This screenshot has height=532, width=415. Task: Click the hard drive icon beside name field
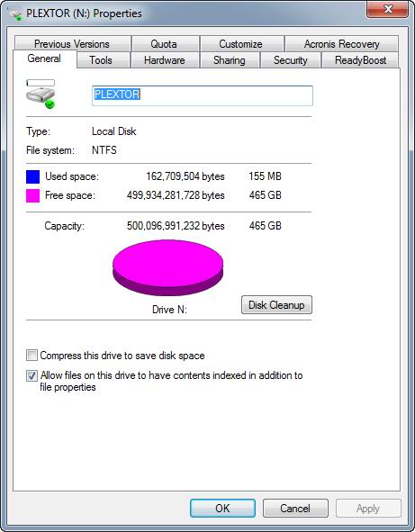41,95
